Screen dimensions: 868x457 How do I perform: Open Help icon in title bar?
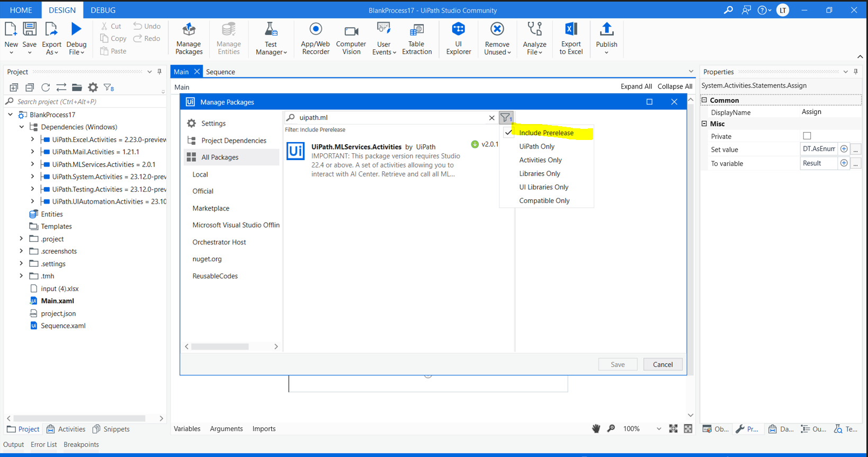coord(763,10)
